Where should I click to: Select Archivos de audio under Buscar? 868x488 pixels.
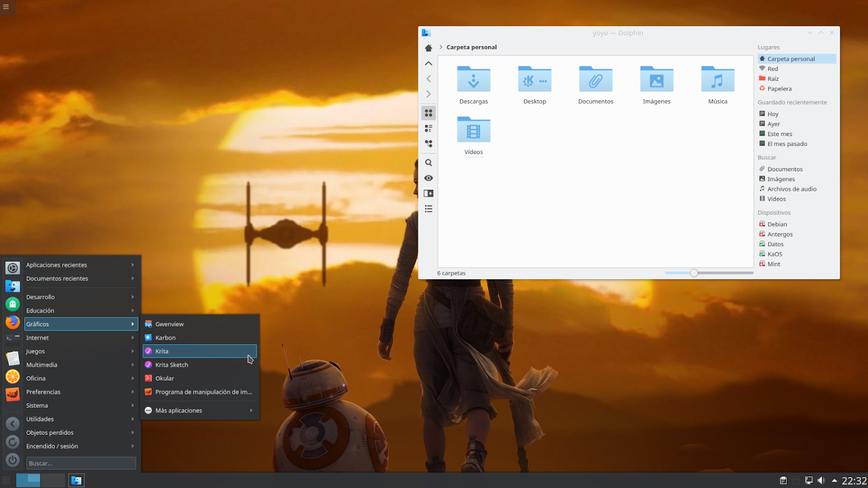[x=791, y=189]
